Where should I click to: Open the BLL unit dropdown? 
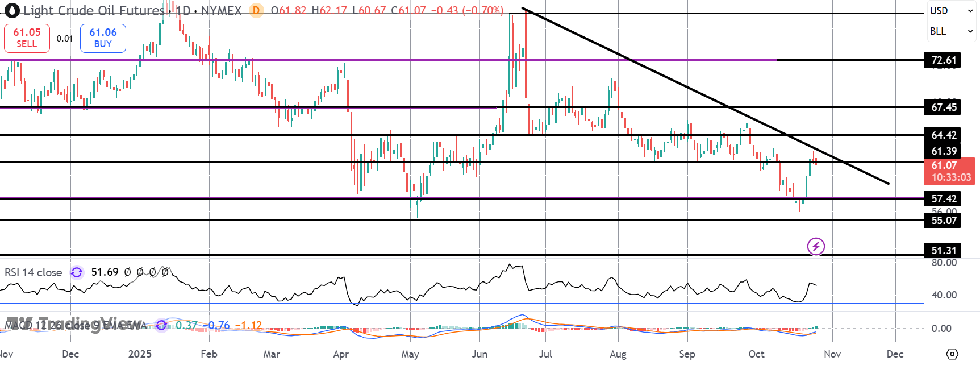pyautogui.click(x=952, y=31)
